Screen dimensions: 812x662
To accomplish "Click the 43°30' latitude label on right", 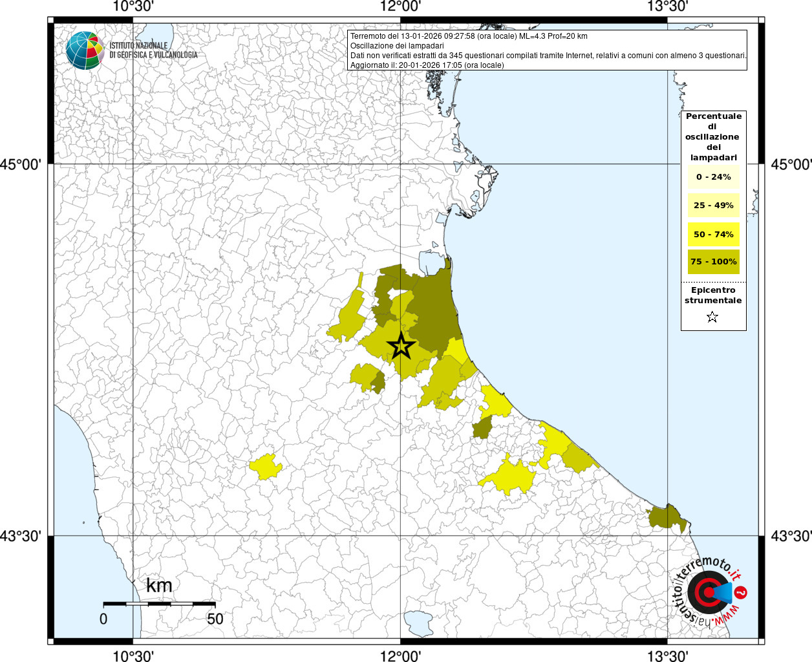I will [x=791, y=536].
